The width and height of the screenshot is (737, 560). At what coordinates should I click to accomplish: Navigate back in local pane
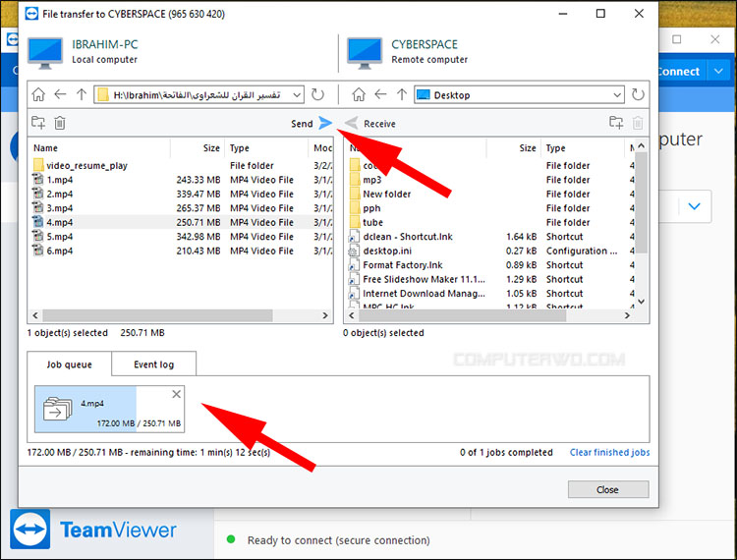[x=60, y=94]
